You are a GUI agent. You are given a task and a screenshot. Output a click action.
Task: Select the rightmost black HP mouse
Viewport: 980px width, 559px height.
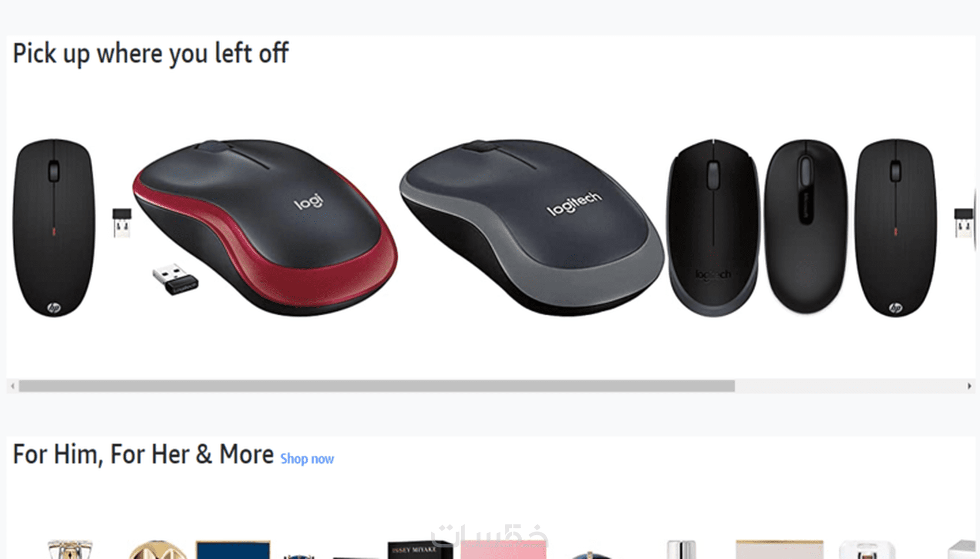(895, 227)
